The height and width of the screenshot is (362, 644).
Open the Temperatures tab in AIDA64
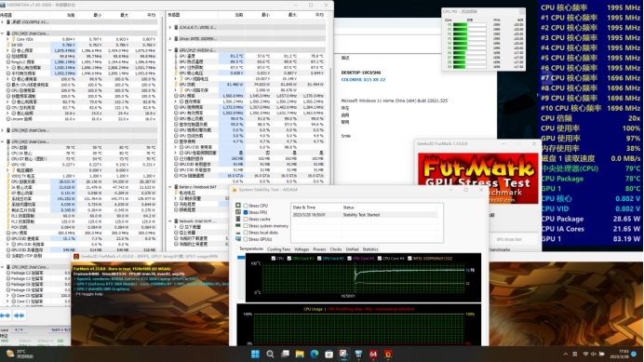pyautogui.click(x=251, y=249)
